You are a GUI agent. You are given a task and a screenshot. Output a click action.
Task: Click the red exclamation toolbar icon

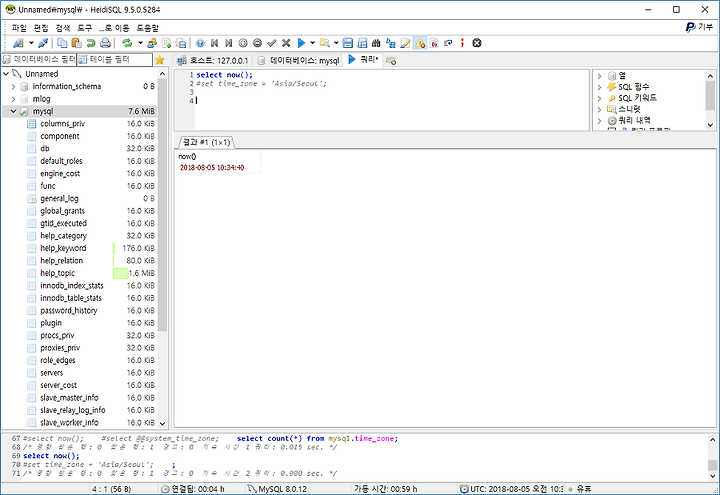(x=462, y=43)
